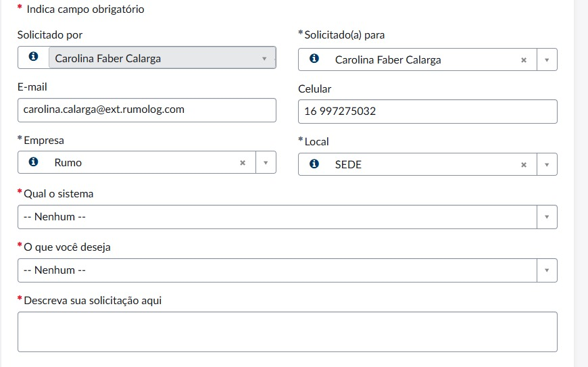588x367 pixels.
Task: Click info icon beside Solicitado por field
Action: point(33,57)
